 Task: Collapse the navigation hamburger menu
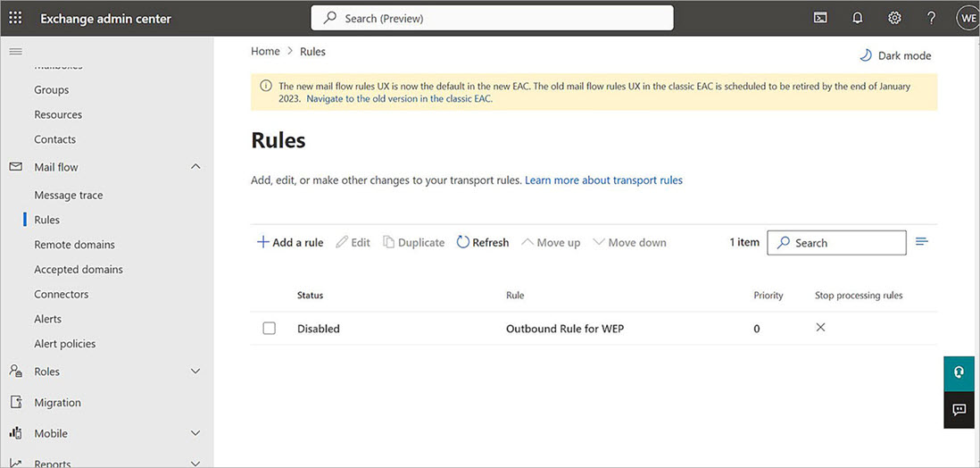click(15, 52)
